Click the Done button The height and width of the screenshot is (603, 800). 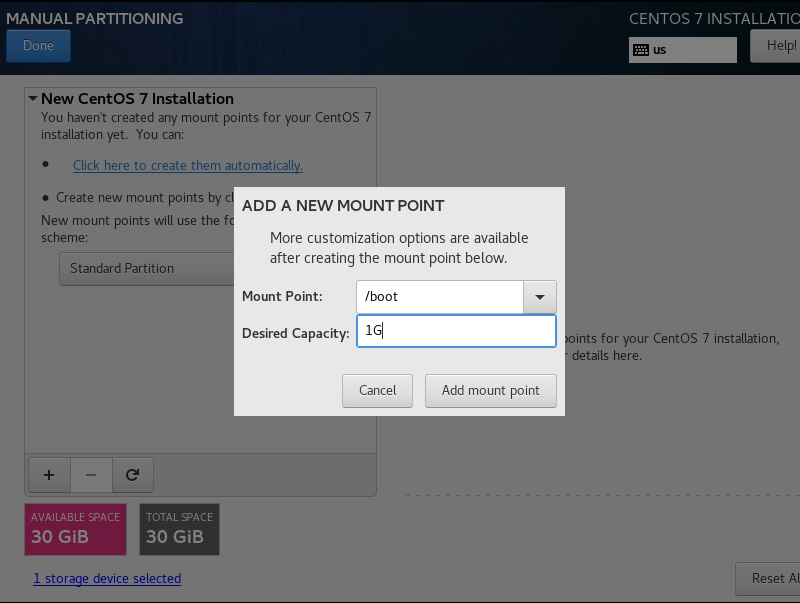(x=38, y=45)
